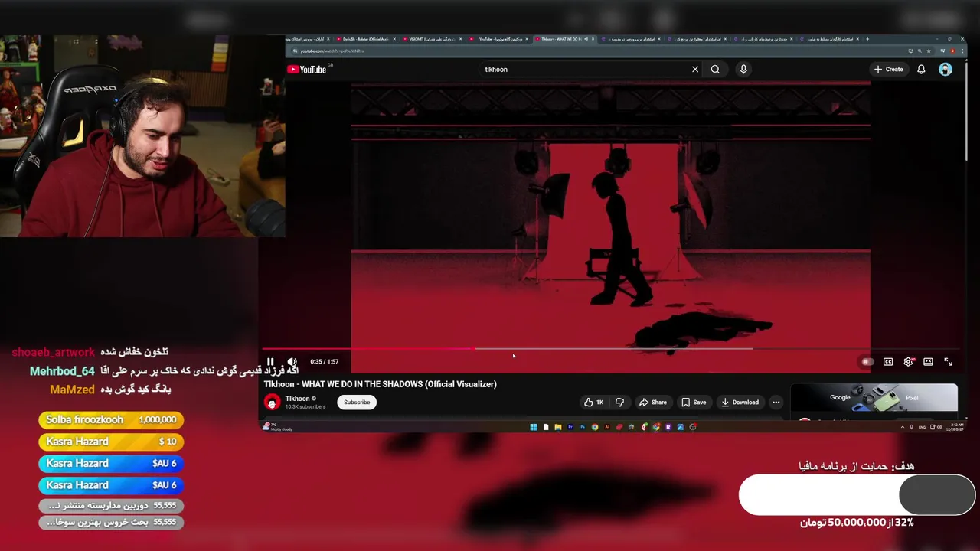Click the 'MaMzed' chat username

72,390
